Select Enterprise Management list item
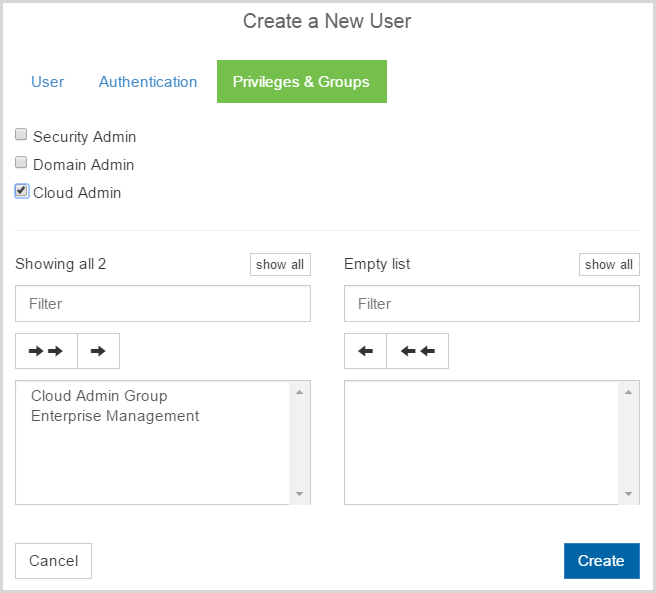The image size is (656, 593). (115, 416)
